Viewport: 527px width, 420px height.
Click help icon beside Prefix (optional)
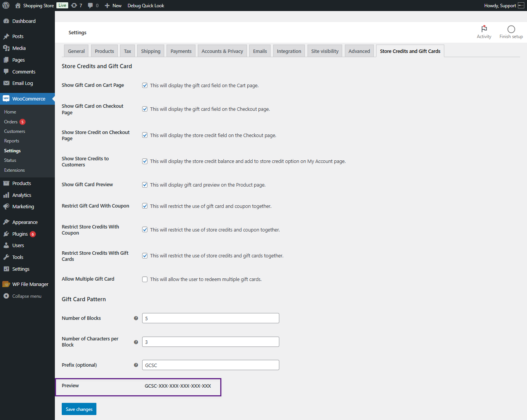pos(136,365)
